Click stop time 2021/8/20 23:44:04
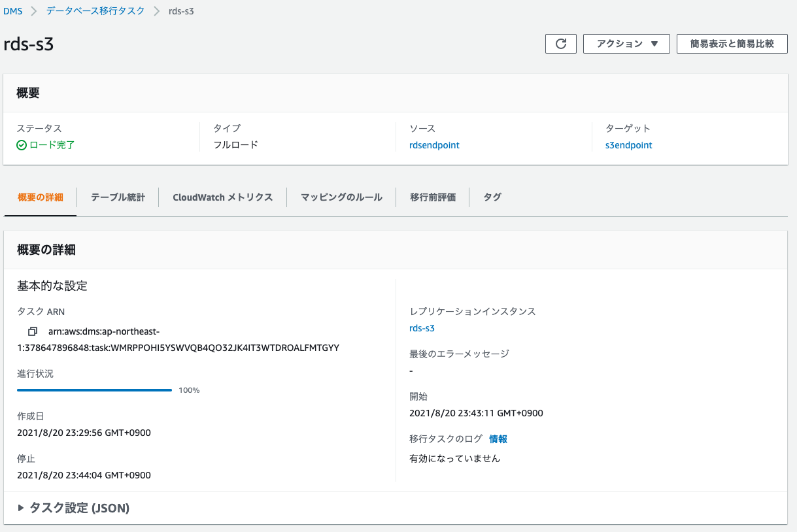 coord(84,475)
